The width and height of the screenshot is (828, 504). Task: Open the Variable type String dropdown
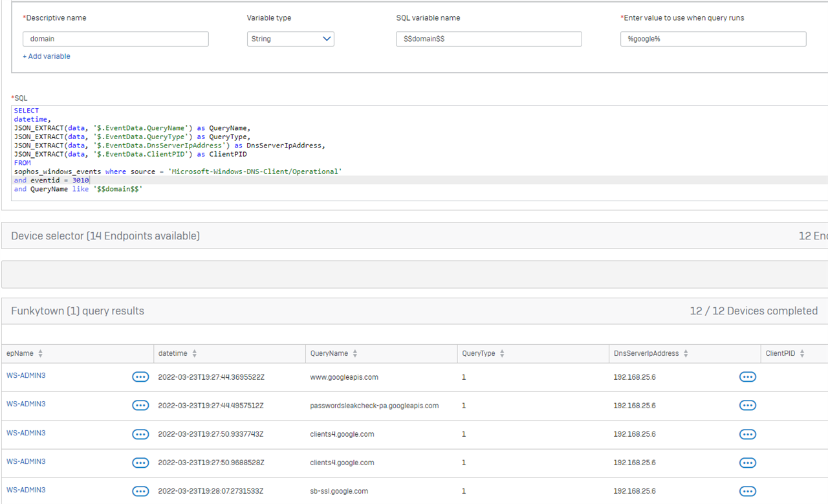290,39
